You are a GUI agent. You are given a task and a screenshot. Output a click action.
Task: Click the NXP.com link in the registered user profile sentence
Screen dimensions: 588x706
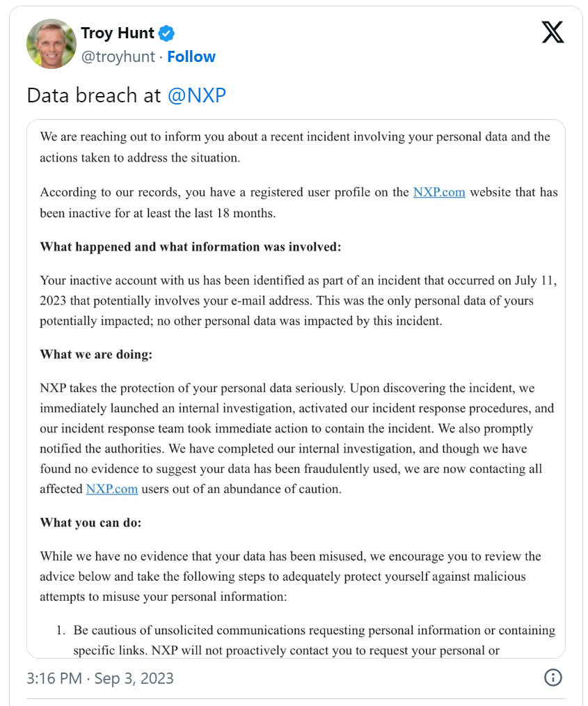[x=439, y=192]
